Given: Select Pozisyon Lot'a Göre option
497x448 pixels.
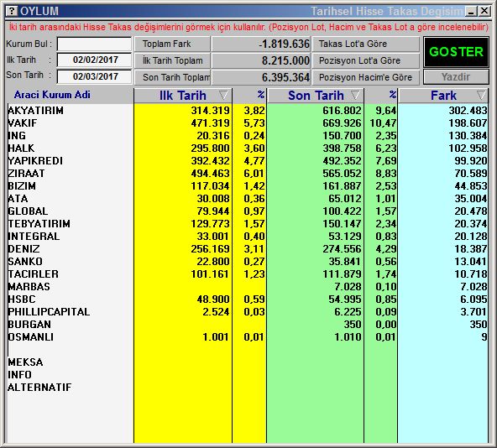Looking at the screenshot, I should [x=366, y=60].
